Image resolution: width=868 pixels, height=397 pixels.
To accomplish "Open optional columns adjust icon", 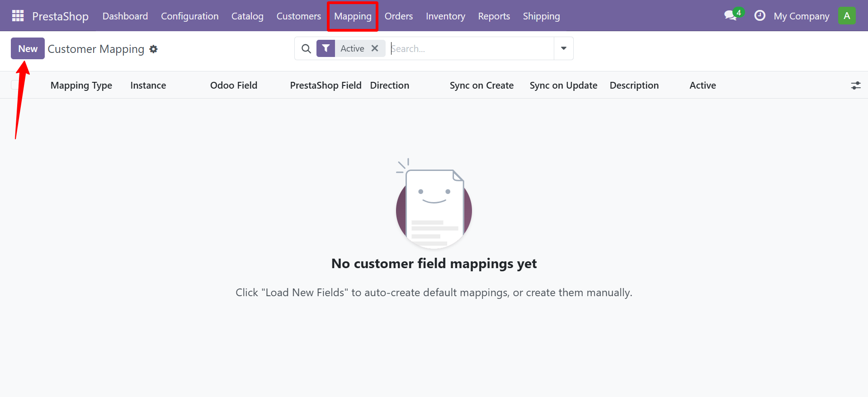I will point(856,85).
